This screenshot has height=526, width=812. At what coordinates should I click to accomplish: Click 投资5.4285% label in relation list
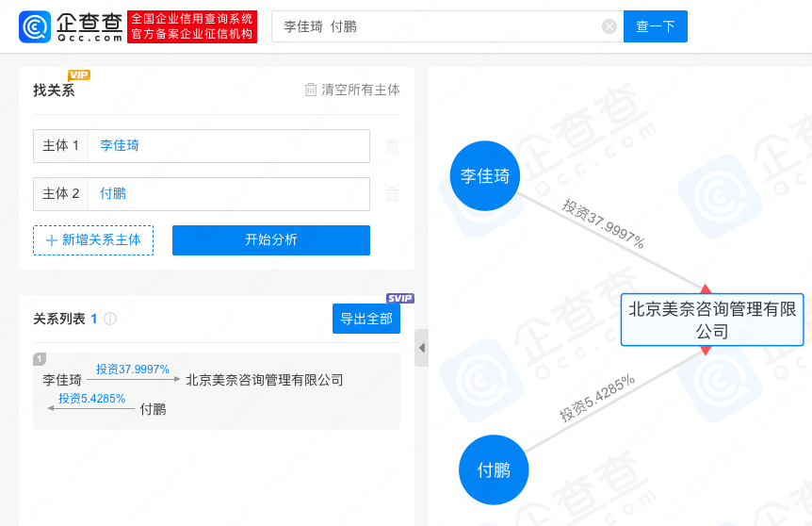(x=91, y=398)
